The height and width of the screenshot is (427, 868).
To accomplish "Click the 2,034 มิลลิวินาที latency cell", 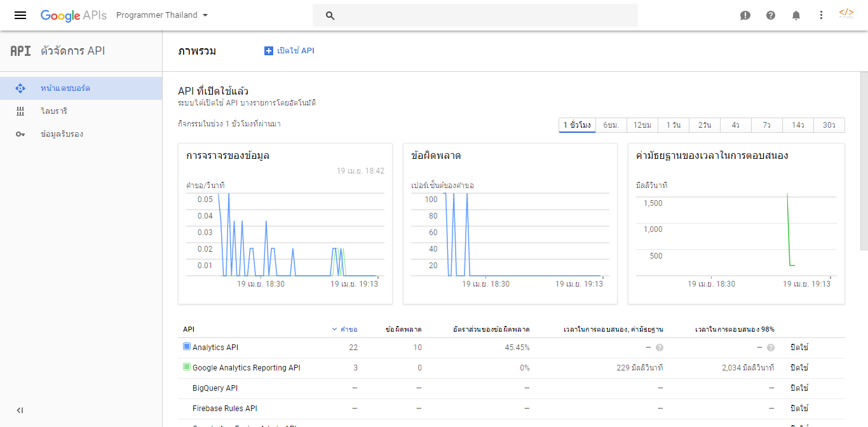I will tap(748, 368).
